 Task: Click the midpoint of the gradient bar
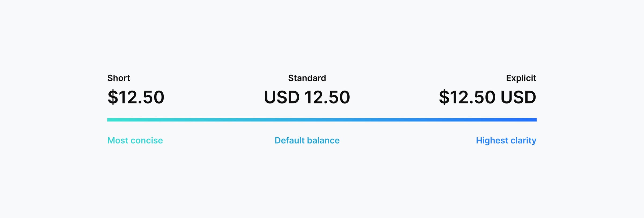tap(322, 120)
